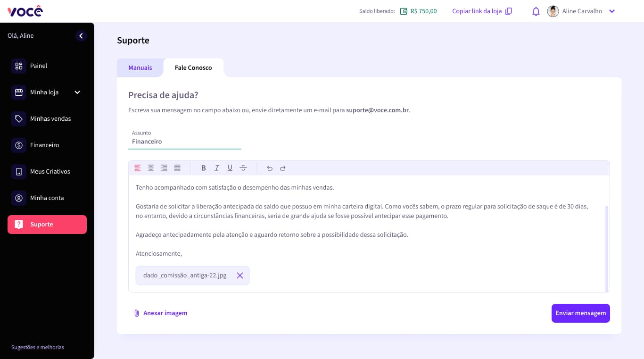Toggle italic text formatting
The width and height of the screenshot is (644, 359).
point(217,168)
